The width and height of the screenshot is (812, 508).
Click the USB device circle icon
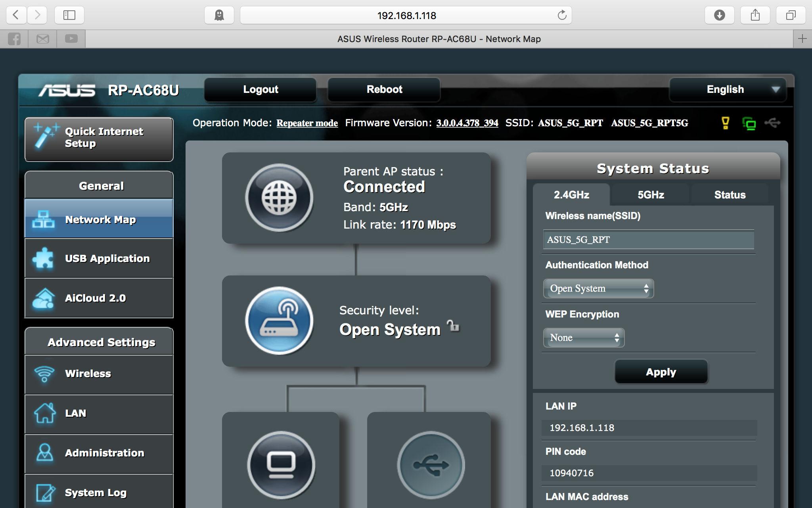(431, 464)
